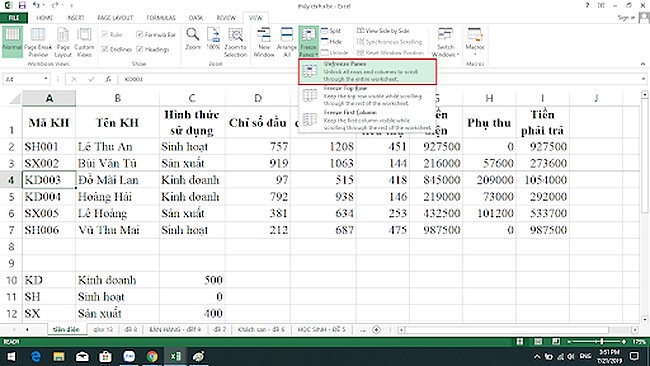Select sheet tab "BÁN HÀNG - đề 9"
Screen dimensions: 650x366
[x=175, y=330]
